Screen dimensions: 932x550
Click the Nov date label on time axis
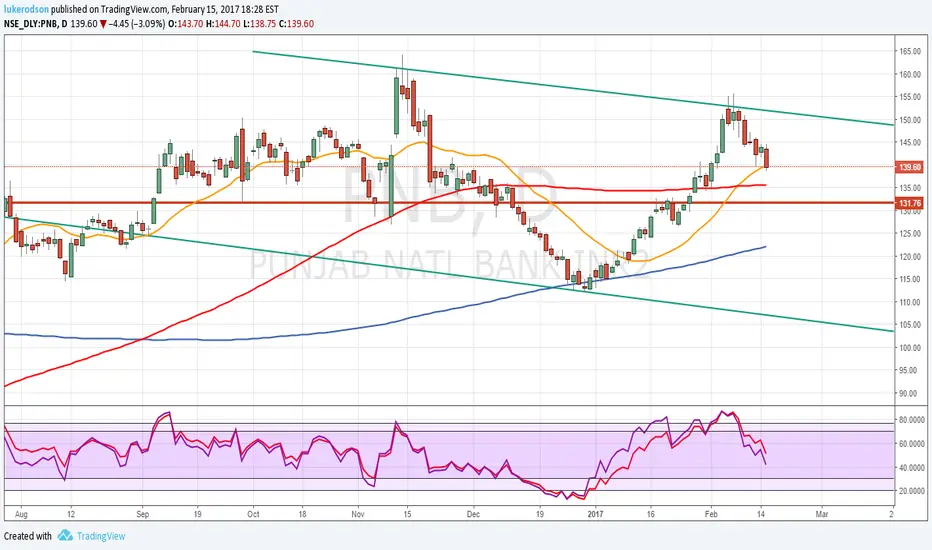358,514
